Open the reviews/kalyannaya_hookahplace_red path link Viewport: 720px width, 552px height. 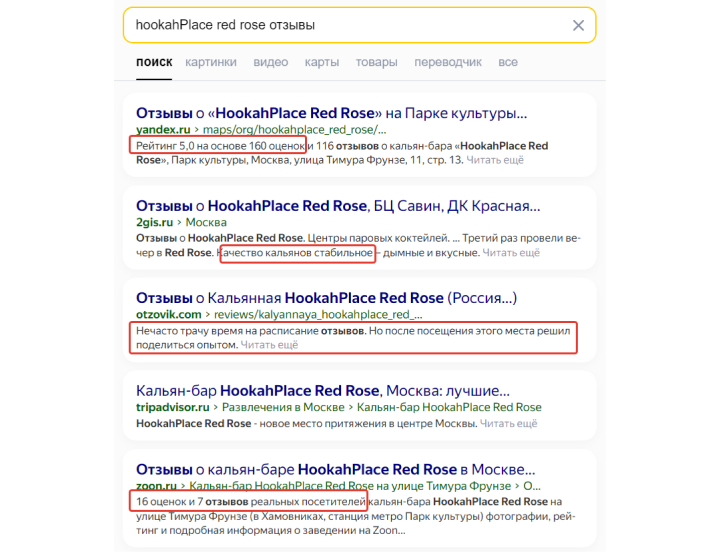point(318,315)
